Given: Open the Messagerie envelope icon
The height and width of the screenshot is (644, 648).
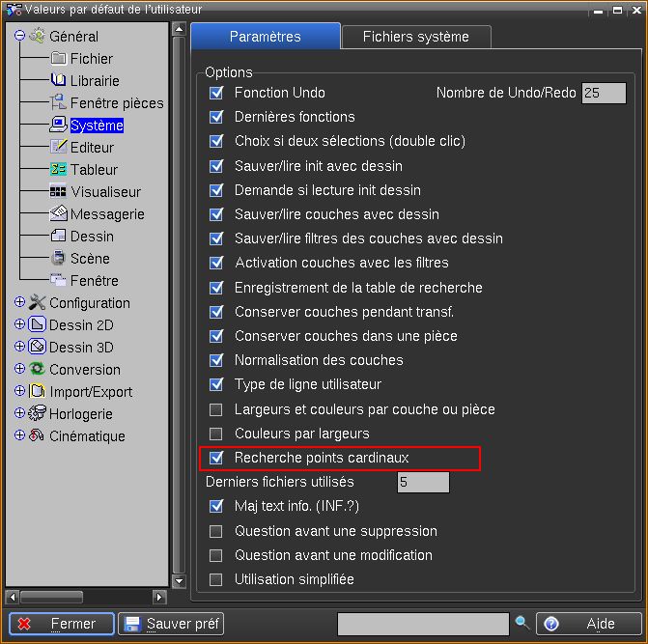Looking at the screenshot, I should coord(58,214).
